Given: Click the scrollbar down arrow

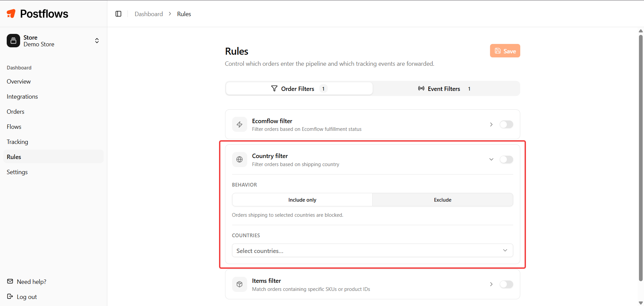Looking at the screenshot, I should (x=641, y=303).
